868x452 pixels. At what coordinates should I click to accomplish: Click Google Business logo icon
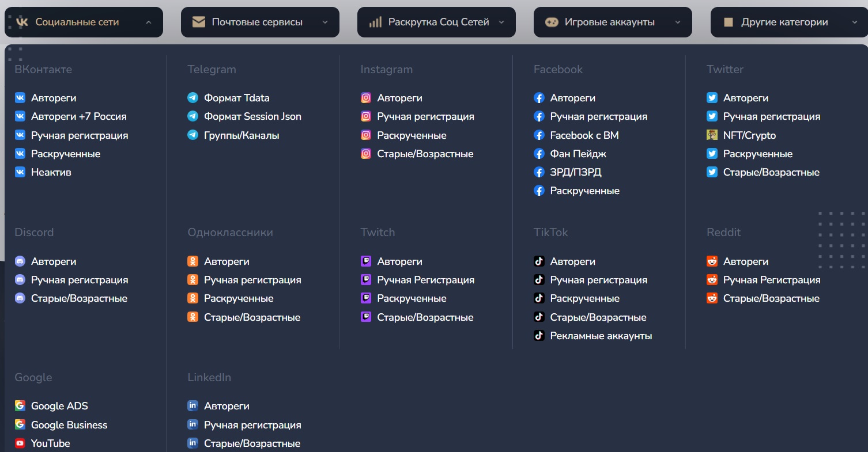click(x=20, y=425)
